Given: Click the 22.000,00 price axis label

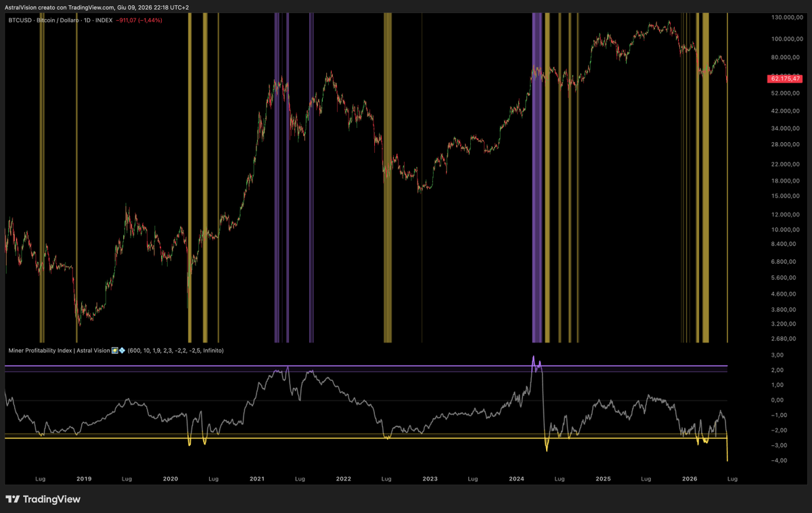Looking at the screenshot, I should click(786, 164).
